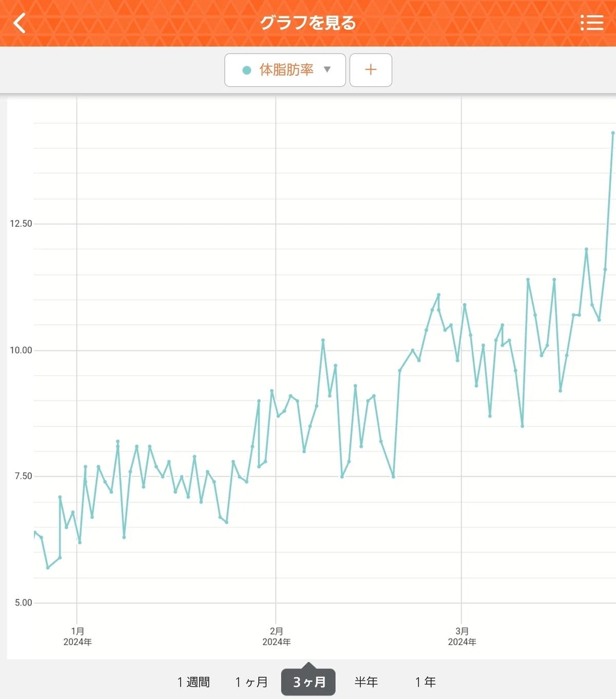The height and width of the screenshot is (699, 616).
Task: Expand the 体脂肪率 dropdown arrow
Action: [x=327, y=69]
